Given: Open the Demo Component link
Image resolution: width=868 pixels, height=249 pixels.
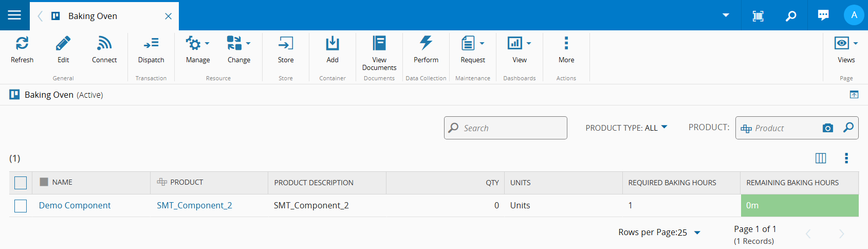Looking at the screenshot, I should [75, 205].
